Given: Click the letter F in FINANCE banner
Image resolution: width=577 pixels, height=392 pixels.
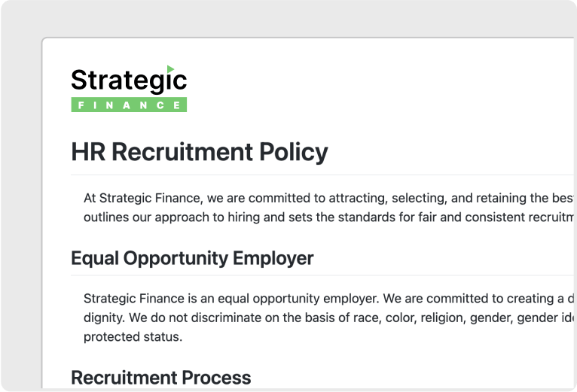Looking at the screenshot, I should (x=81, y=105).
